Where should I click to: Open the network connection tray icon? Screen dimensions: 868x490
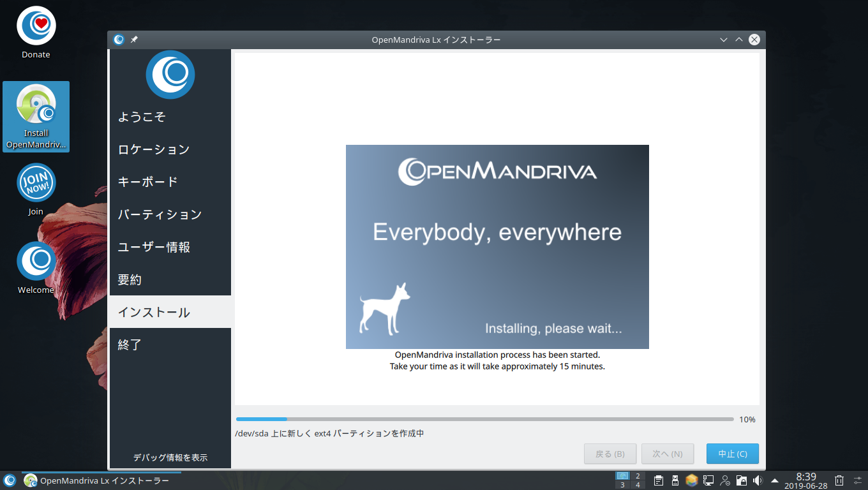point(708,480)
